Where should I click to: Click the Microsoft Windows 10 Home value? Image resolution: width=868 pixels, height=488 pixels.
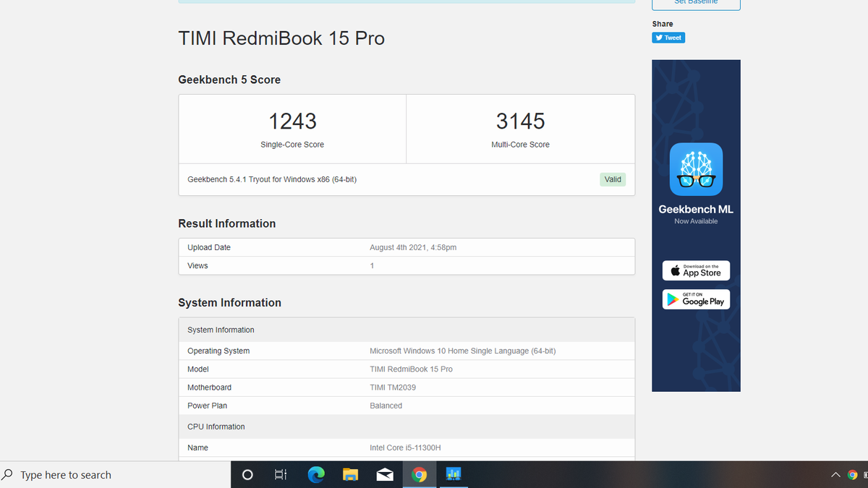462,351
